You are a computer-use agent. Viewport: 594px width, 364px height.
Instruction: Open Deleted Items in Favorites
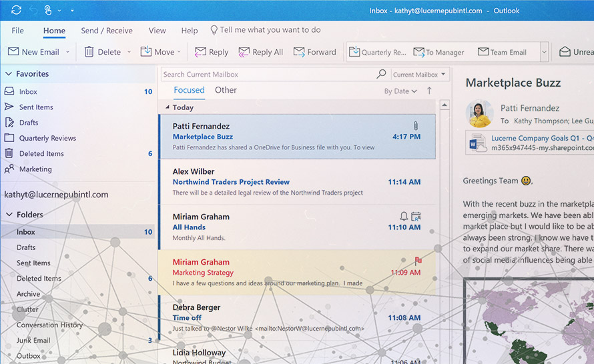(77, 153)
